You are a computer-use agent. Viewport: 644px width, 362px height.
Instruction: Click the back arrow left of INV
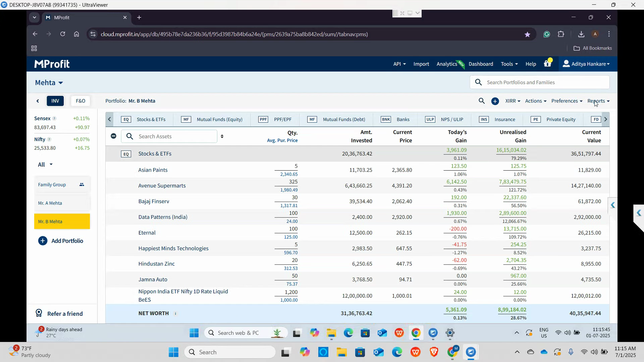pyautogui.click(x=38, y=101)
